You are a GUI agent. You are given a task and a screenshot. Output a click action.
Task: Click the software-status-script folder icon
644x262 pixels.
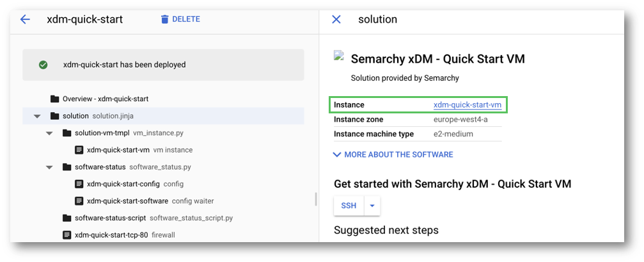click(x=67, y=218)
